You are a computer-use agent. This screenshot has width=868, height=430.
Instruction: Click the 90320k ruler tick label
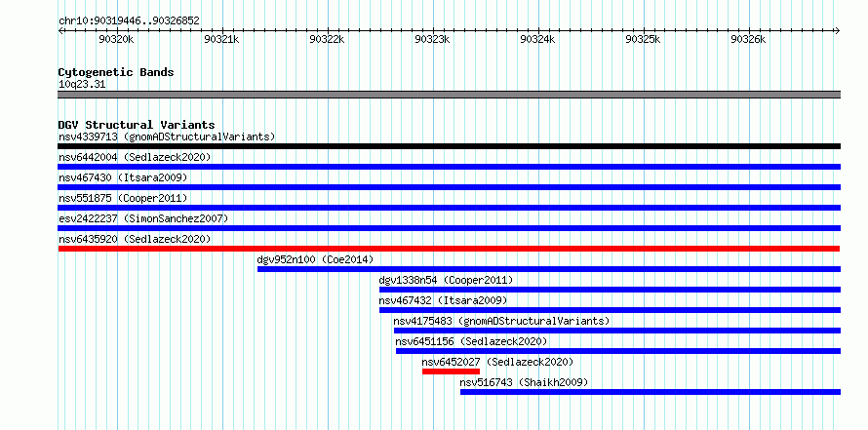[x=116, y=39]
